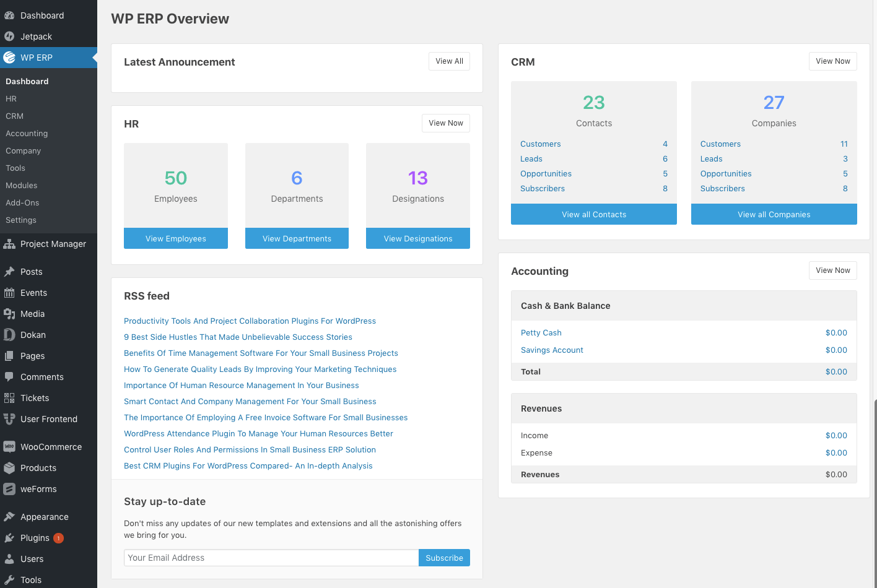Open 'WordPress Attendance Plugin' RSS article
This screenshot has height=588, width=877.
[258, 434]
